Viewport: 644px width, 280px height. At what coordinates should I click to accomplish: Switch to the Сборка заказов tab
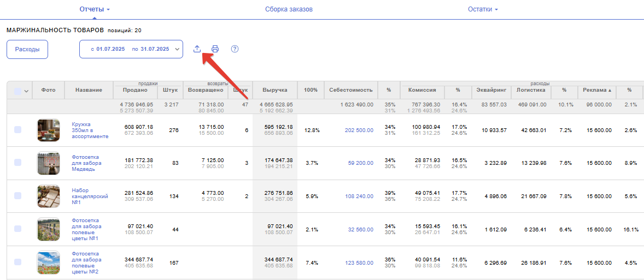pos(289,9)
